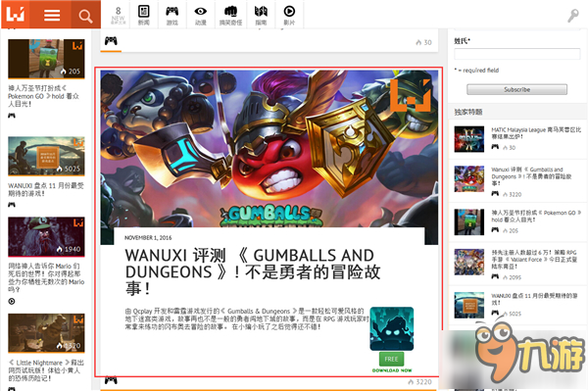588x391 pixels.
Task: Click the flame count 30 above the article
Action: click(x=423, y=42)
